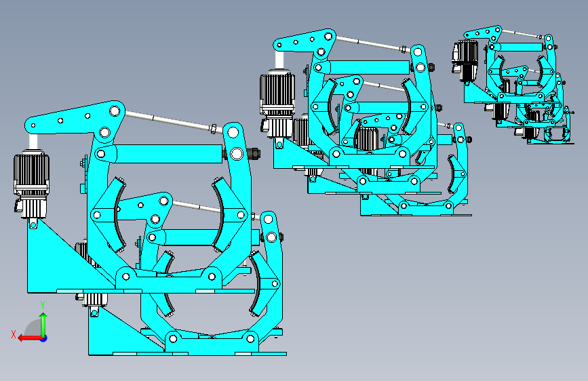Select the gray view-plane quadrant of the triad
This screenshot has width=588, height=381.
(x=33, y=328)
